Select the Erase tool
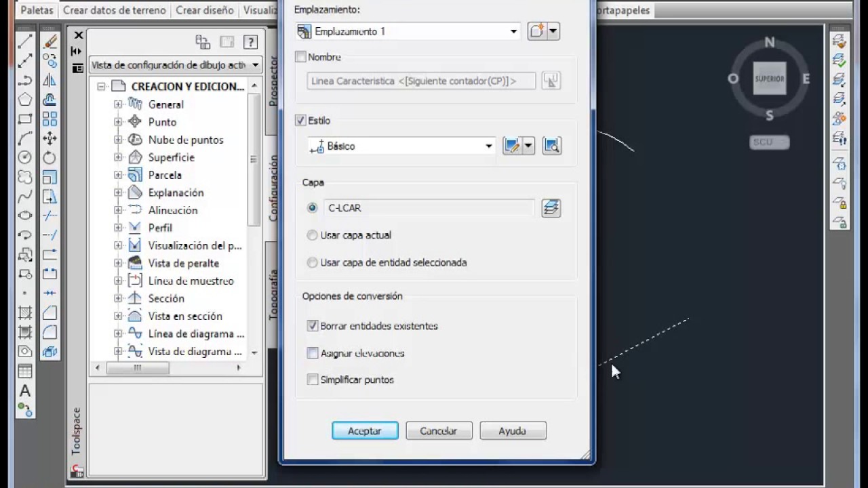This screenshot has width=868, height=488. click(50, 41)
